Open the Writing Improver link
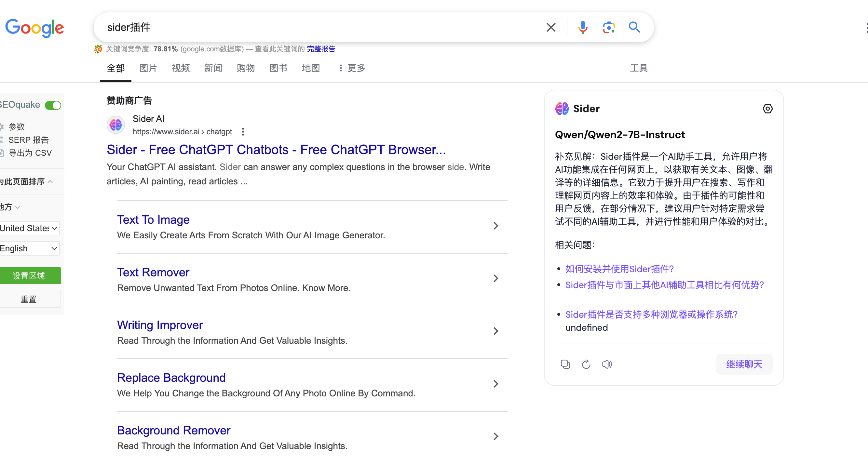The image size is (868, 465). 160,325
